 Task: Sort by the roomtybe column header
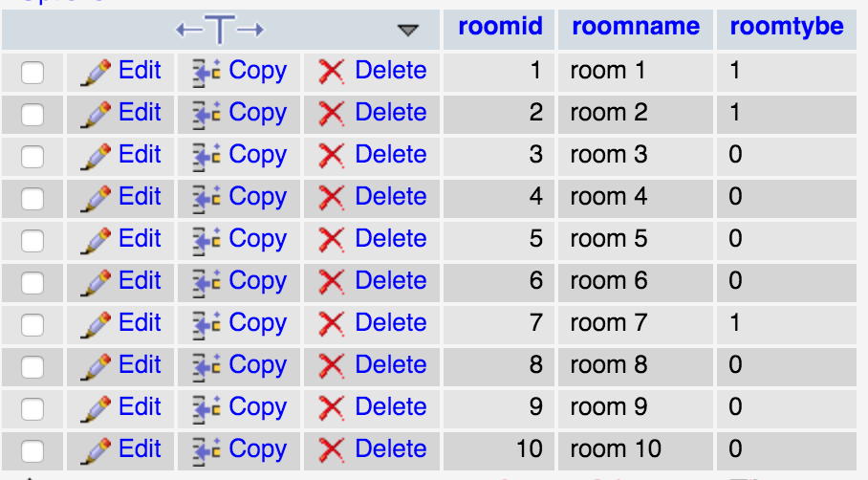click(787, 27)
